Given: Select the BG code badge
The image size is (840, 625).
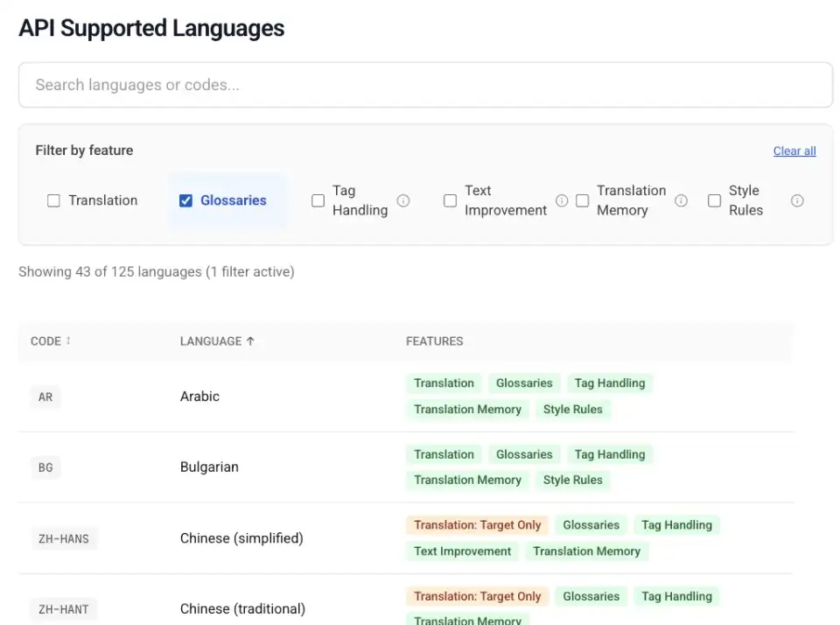Looking at the screenshot, I should pos(45,467).
